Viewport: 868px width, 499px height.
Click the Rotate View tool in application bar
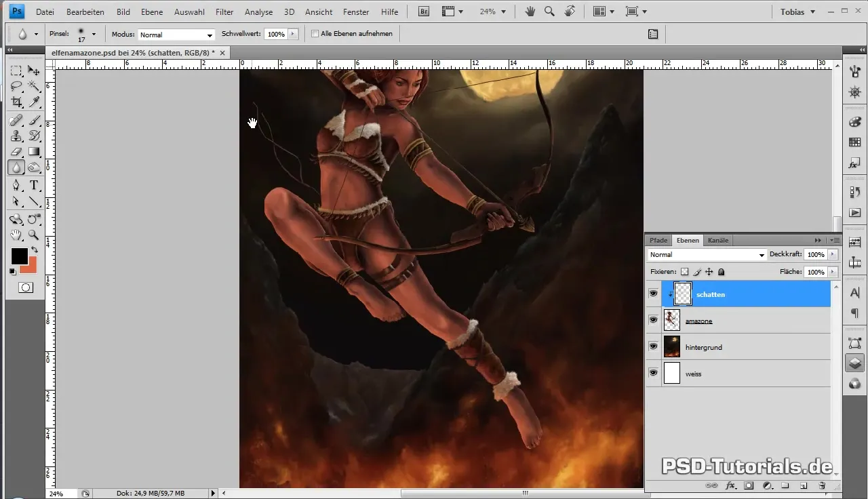coord(570,12)
